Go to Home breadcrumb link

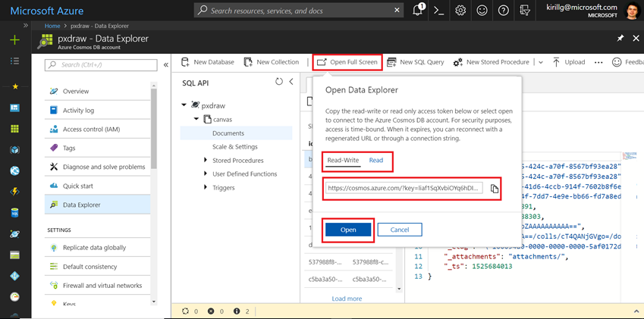tap(52, 26)
